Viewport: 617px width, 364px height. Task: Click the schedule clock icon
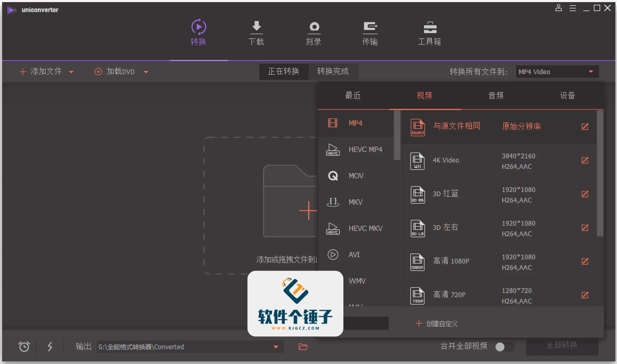[24, 347]
